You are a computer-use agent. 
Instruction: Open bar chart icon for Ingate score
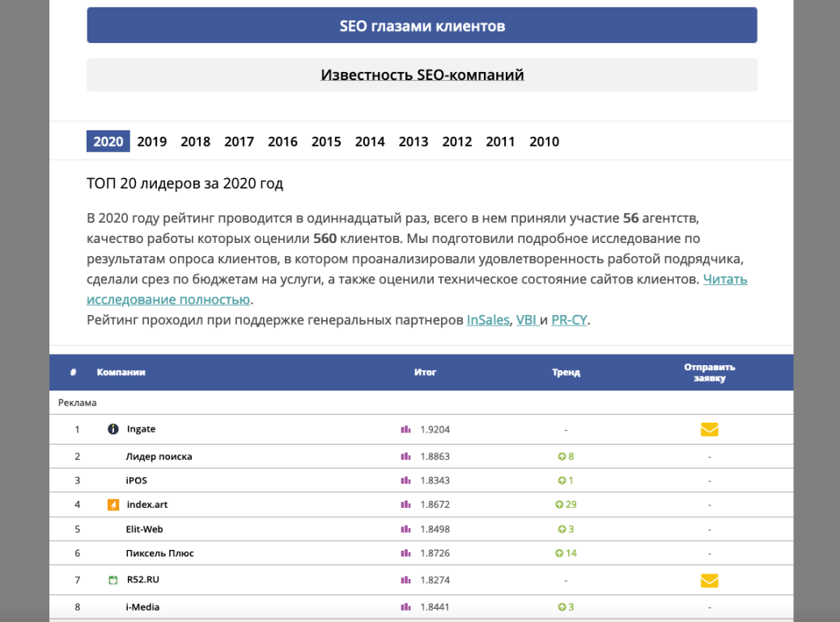(405, 429)
